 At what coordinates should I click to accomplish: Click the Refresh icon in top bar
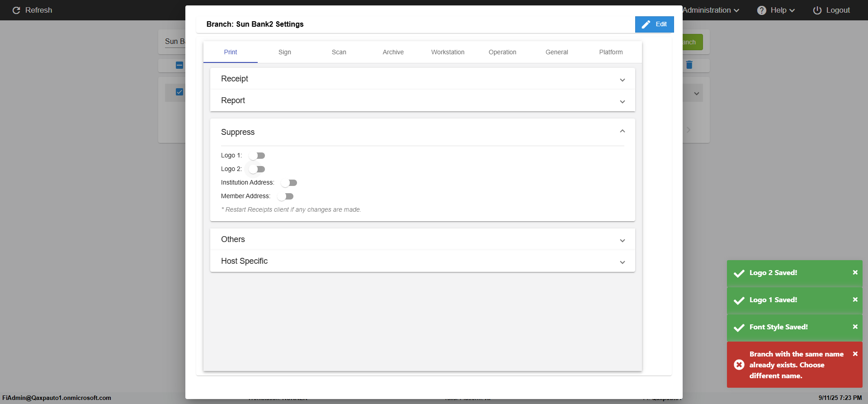16,10
